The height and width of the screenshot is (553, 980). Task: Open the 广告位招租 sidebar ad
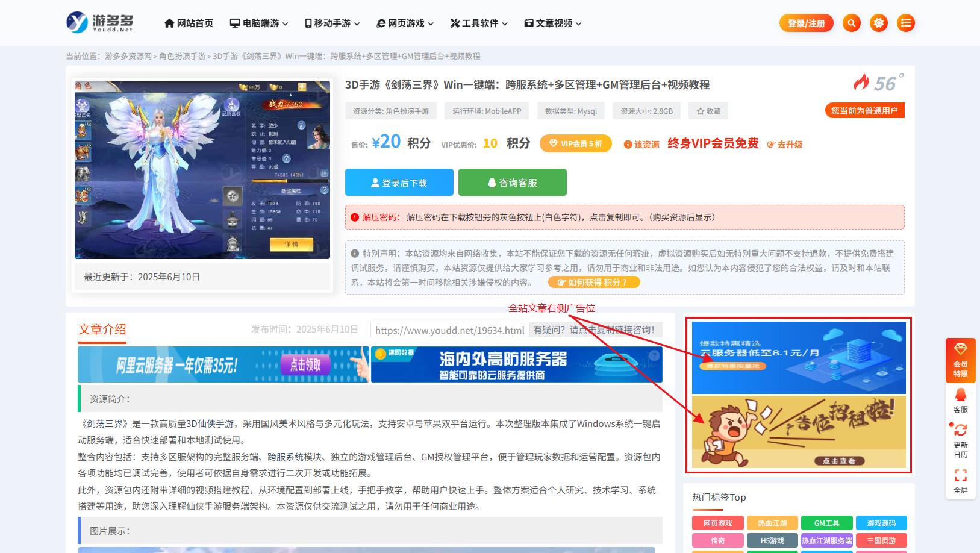(x=799, y=432)
